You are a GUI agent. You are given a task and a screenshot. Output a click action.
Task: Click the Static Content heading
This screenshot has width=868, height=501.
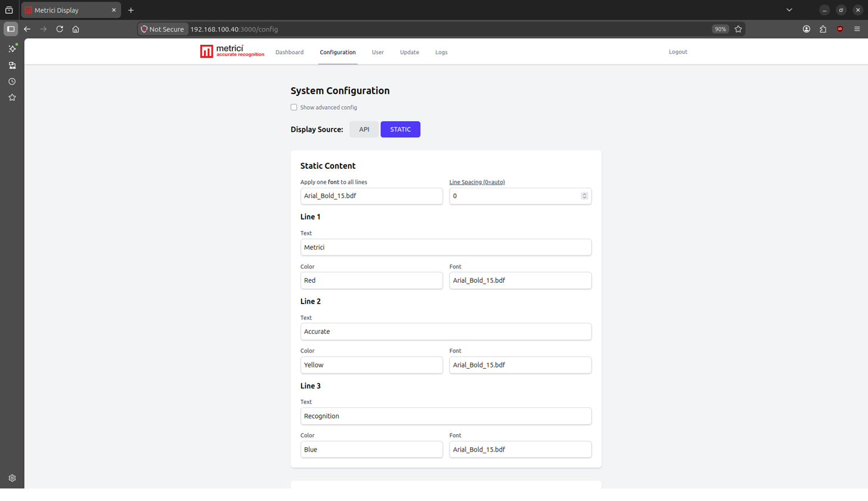tap(328, 166)
